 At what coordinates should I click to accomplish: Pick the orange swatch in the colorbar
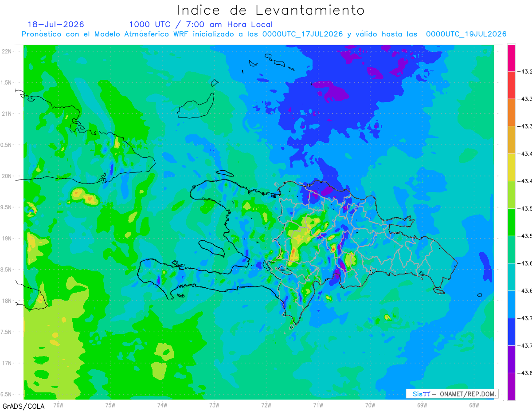[511, 113]
